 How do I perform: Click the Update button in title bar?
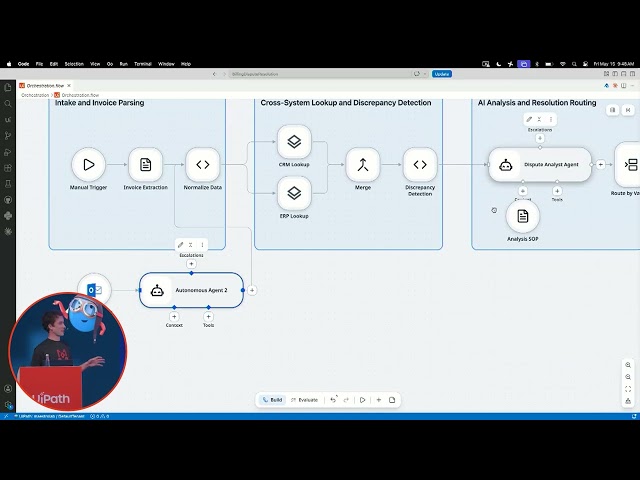click(x=442, y=74)
